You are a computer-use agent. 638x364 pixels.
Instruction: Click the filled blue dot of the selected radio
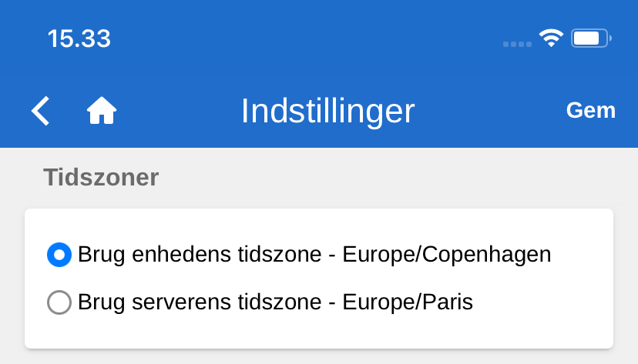click(59, 255)
